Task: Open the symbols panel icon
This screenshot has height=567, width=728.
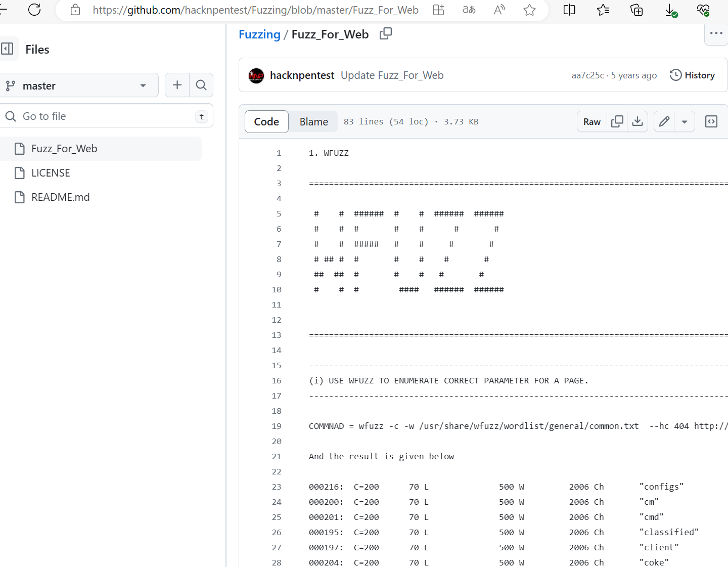Action: point(711,121)
